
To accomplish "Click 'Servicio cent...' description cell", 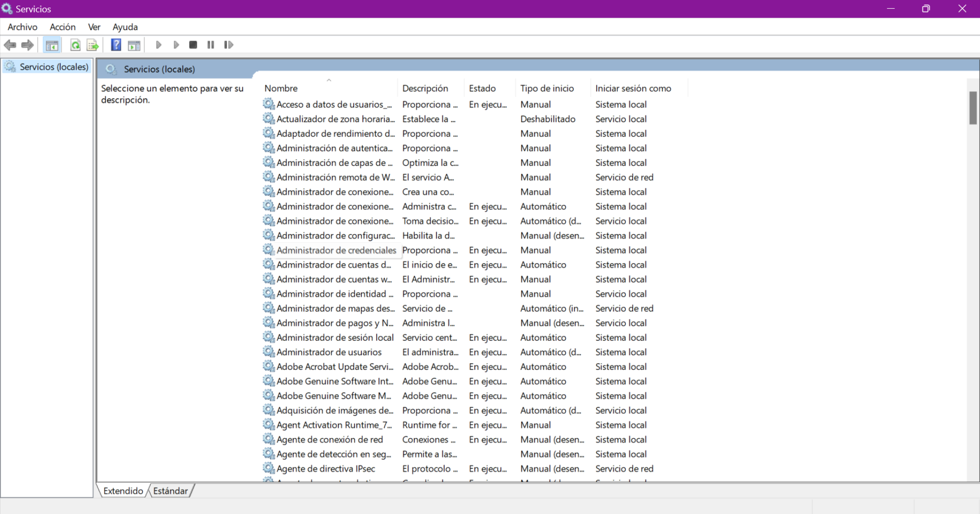I will coord(429,337).
